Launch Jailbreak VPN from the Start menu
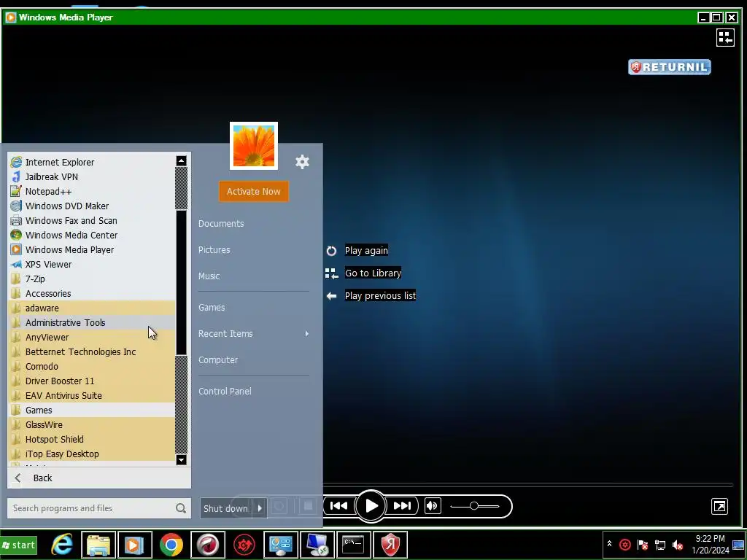747x560 pixels. 91,176
